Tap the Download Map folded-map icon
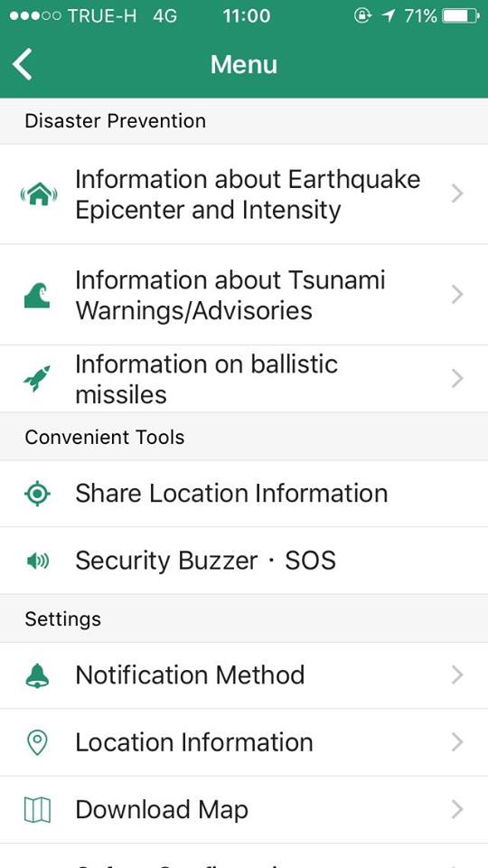This screenshot has height=868, width=488. (38, 810)
